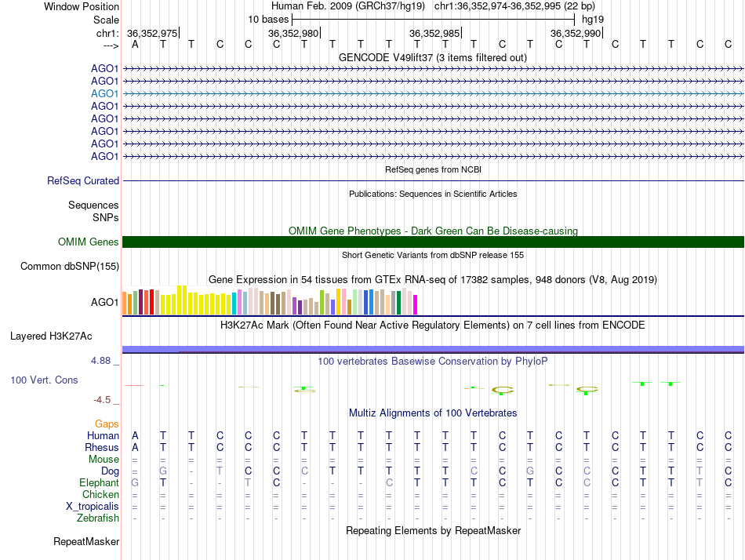This screenshot has width=745, height=560.
Task: Click the Scale ruler label
Action: pos(106,20)
